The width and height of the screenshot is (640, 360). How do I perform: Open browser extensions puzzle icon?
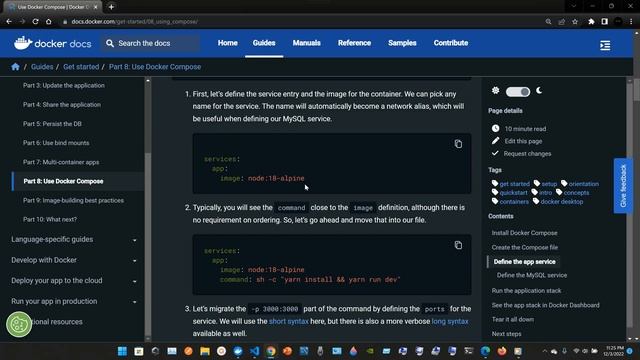pos(591,22)
